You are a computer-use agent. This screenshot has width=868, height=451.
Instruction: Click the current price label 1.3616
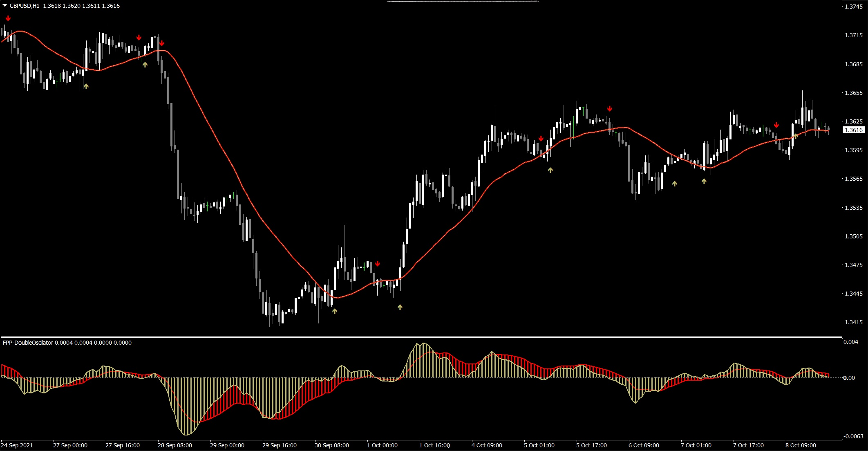pyautogui.click(x=854, y=130)
